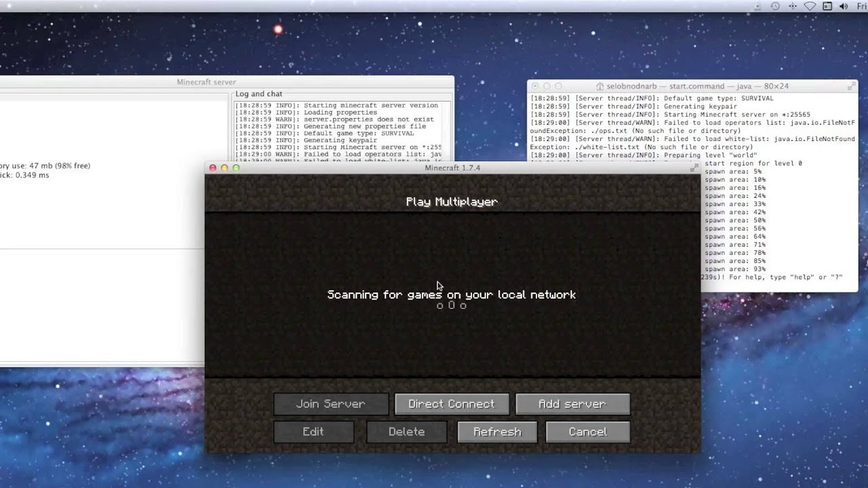This screenshot has width=868, height=488.
Task: Click the Edit server button
Action: click(313, 432)
